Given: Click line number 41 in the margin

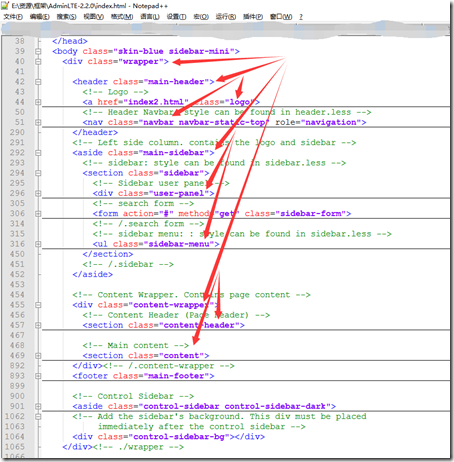Looking at the screenshot, I should [x=19, y=72].
